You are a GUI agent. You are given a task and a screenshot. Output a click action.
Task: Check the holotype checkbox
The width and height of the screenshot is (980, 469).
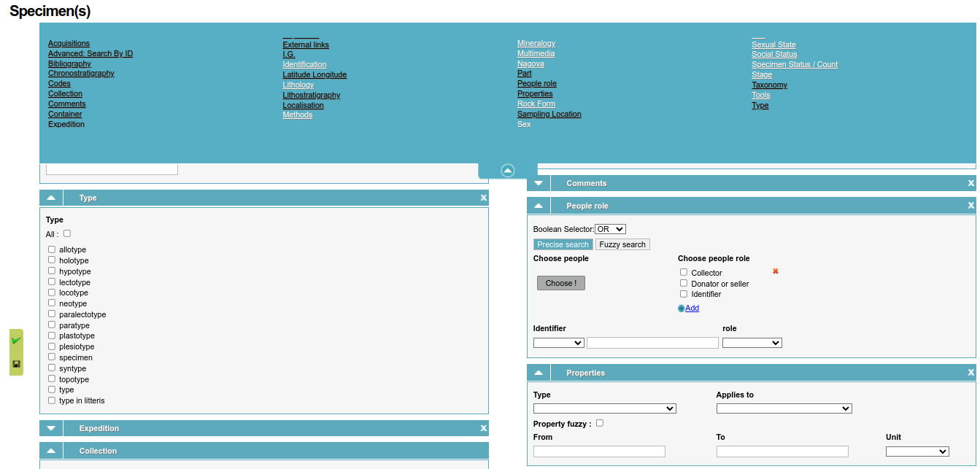[51, 260]
